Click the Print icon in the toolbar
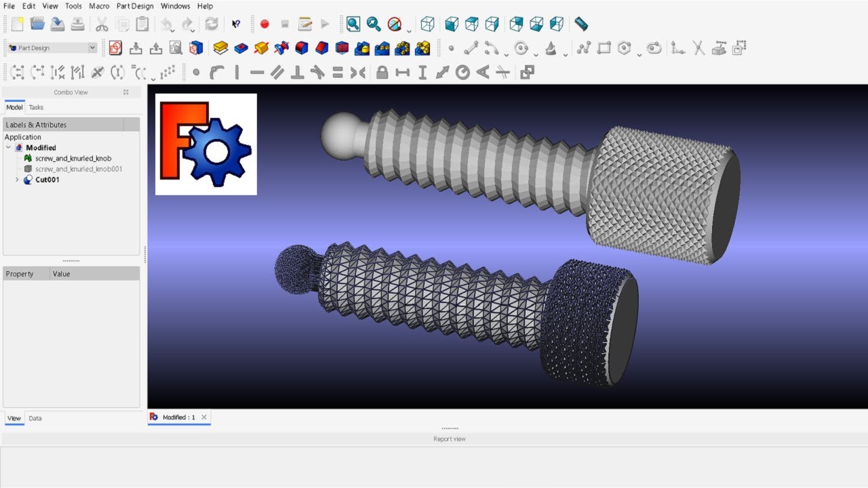Viewport: 868px width, 488px height. point(78,24)
